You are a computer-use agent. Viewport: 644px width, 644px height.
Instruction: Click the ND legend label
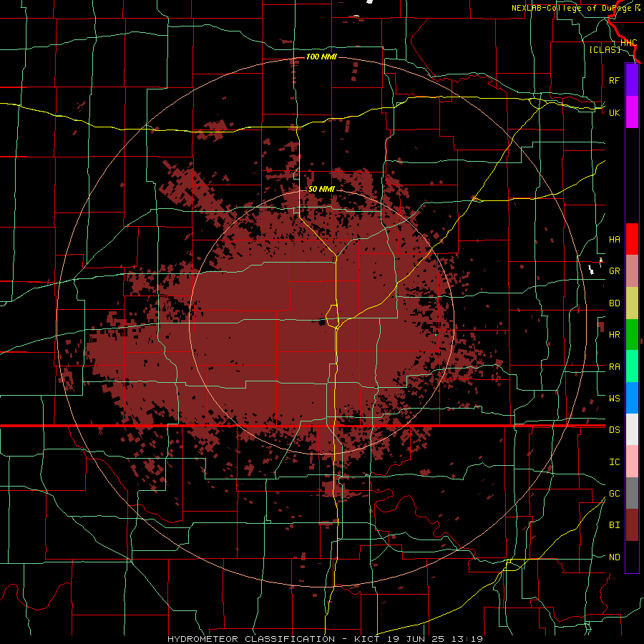tap(614, 557)
